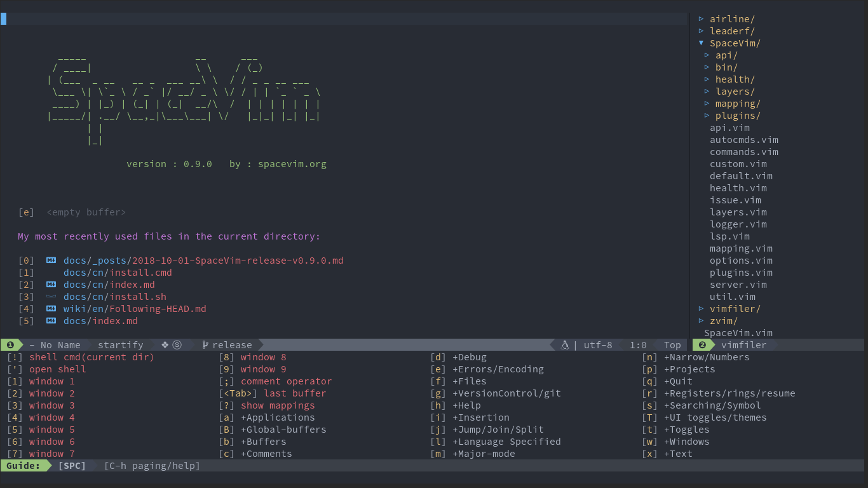Viewport: 868px width, 488px height.
Task: Click the circled S mode indicator
Action: [x=177, y=345]
